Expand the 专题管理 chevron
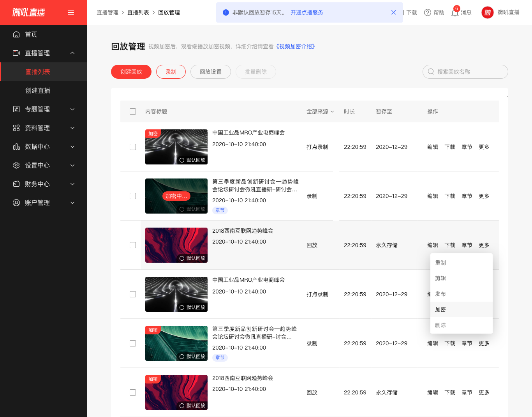 click(72, 109)
